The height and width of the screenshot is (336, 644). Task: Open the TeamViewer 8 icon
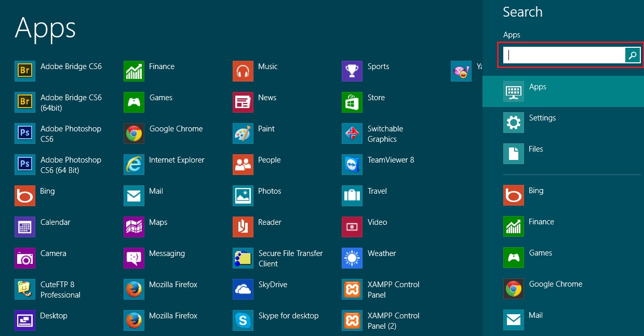click(352, 165)
